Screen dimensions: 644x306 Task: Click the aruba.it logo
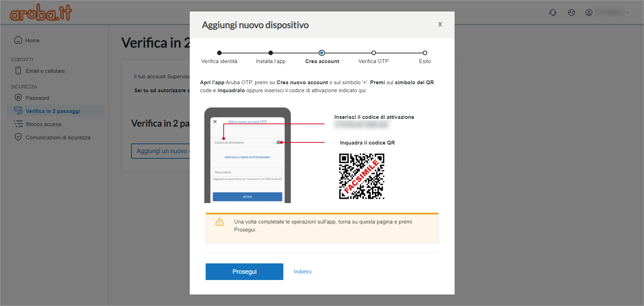pyautogui.click(x=41, y=12)
